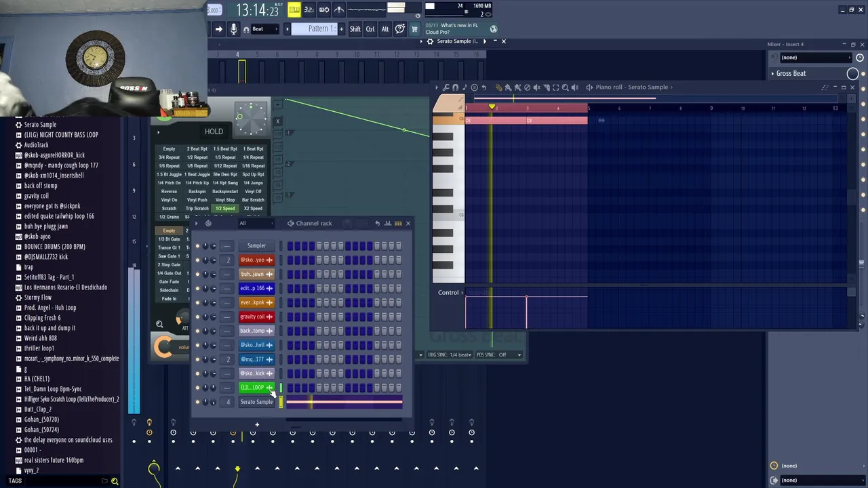Open the shopping cart content library
Viewport: 868px width, 488px height.
click(x=414, y=29)
